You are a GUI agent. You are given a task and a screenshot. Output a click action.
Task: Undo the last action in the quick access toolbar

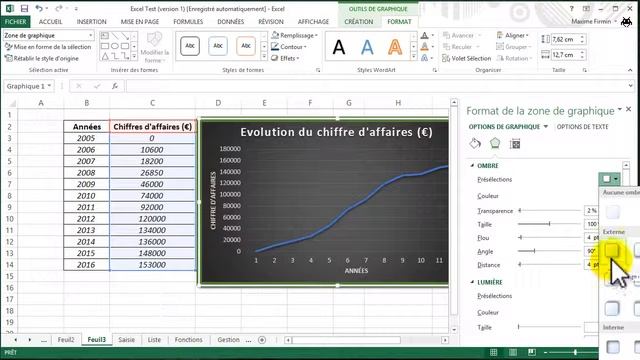pos(39,9)
